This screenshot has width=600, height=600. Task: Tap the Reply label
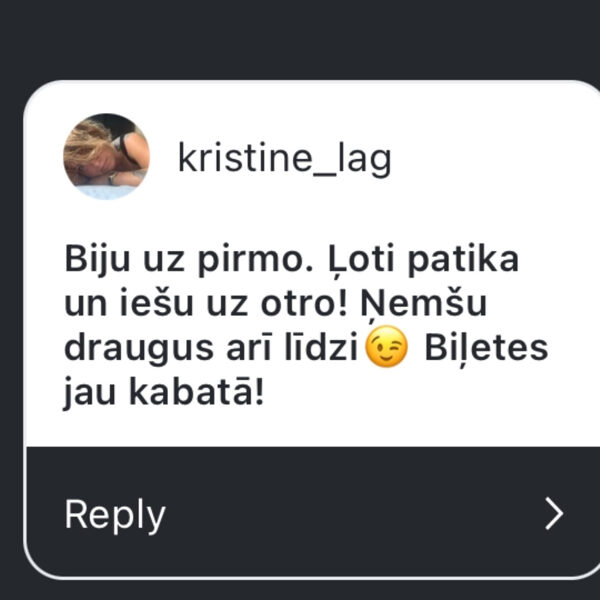click(115, 515)
